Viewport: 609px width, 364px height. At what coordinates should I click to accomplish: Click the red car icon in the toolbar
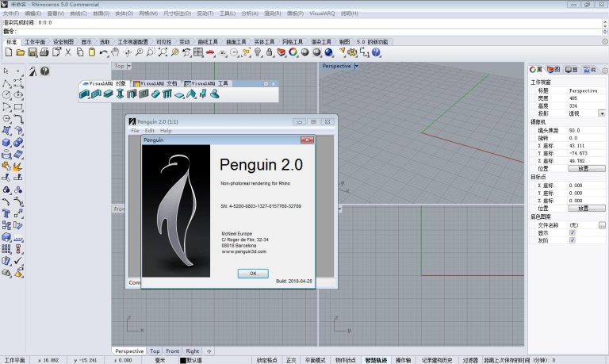[210, 52]
